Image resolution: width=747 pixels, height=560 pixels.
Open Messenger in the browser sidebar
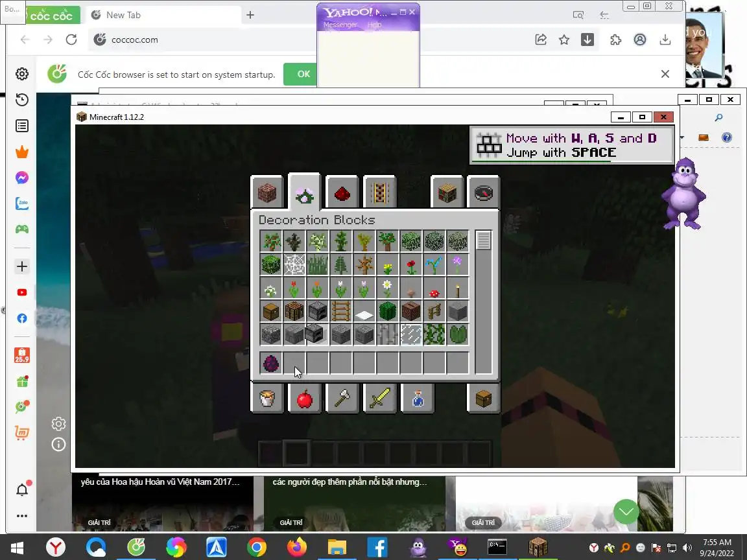(22, 178)
